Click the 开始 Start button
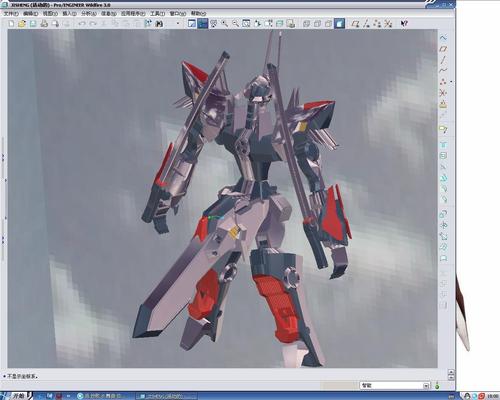The width and height of the screenshot is (500, 400). [x=16, y=396]
